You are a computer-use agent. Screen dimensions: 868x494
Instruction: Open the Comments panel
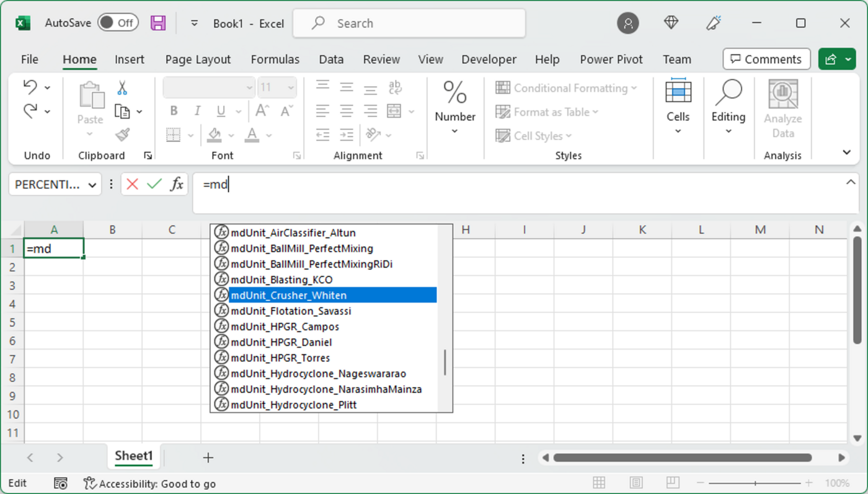click(x=766, y=59)
